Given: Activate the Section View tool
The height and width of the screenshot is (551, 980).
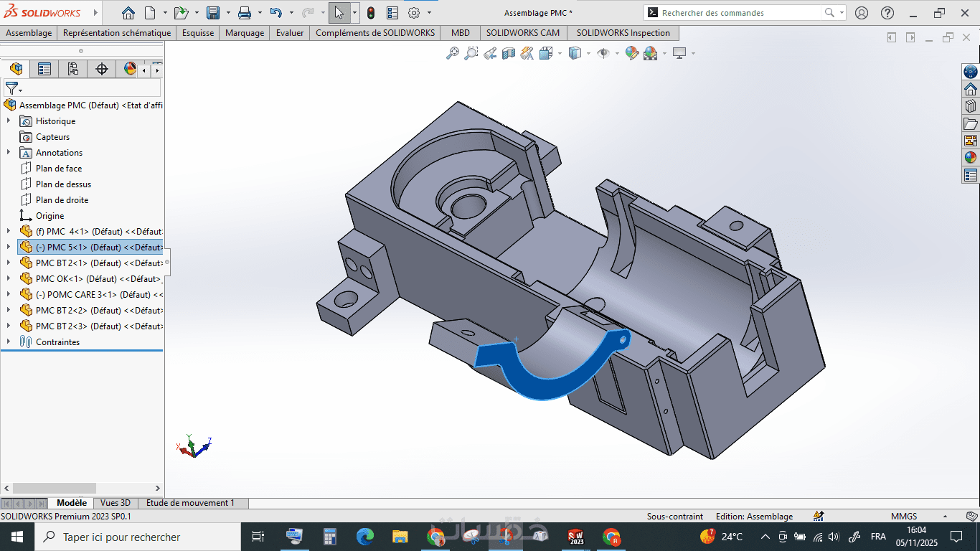Looking at the screenshot, I should point(509,53).
